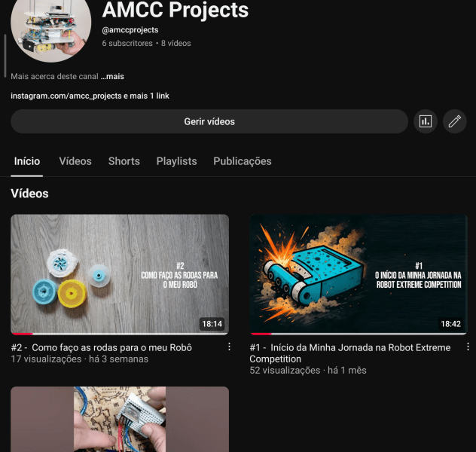Image resolution: width=476 pixels, height=452 pixels.
Task: Click the Gerir vídeos button
Action: (x=209, y=121)
